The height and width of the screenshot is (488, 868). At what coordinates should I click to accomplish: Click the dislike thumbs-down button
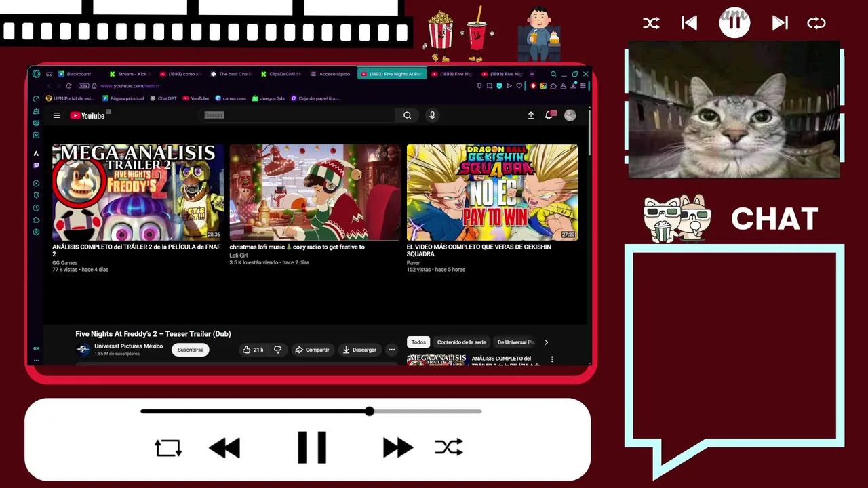[x=277, y=350]
